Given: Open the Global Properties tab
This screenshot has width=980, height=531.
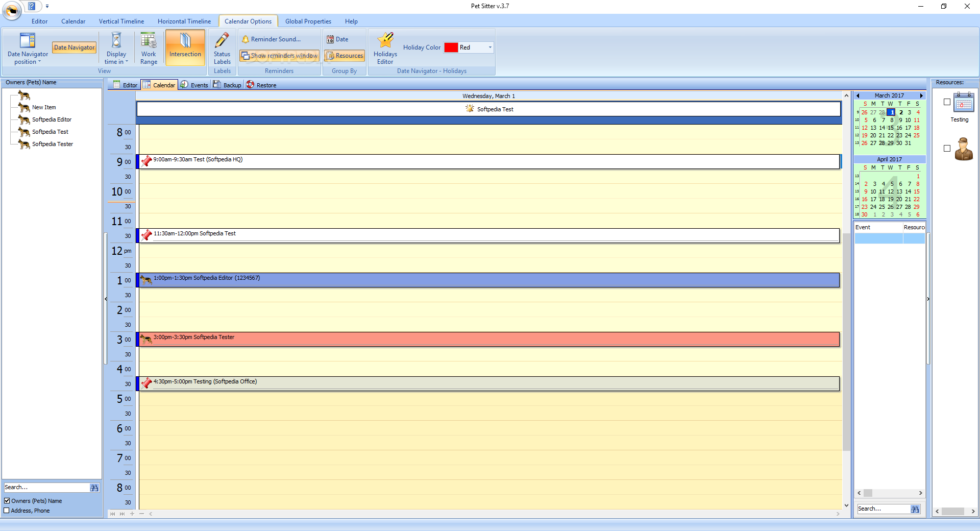Looking at the screenshot, I should (308, 21).
